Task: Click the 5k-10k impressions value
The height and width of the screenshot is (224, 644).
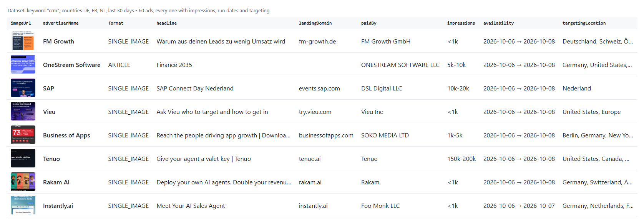Action: point(456,65)
